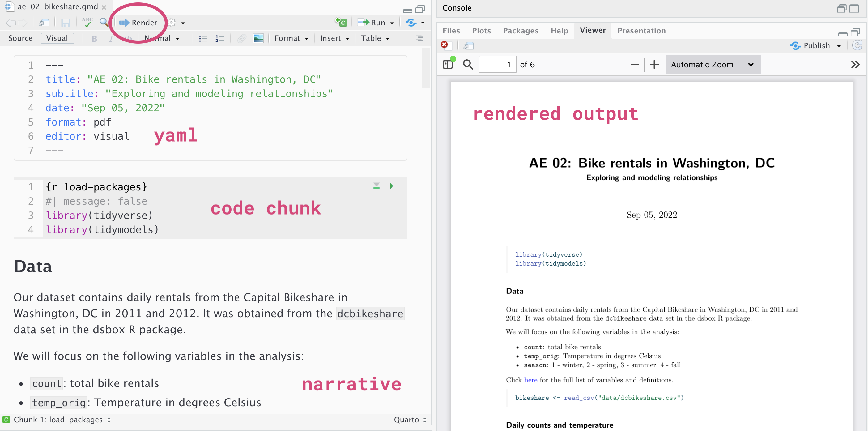Insert a new code chunk
Screen dimensions: 868x431
[x=341, y=22]
